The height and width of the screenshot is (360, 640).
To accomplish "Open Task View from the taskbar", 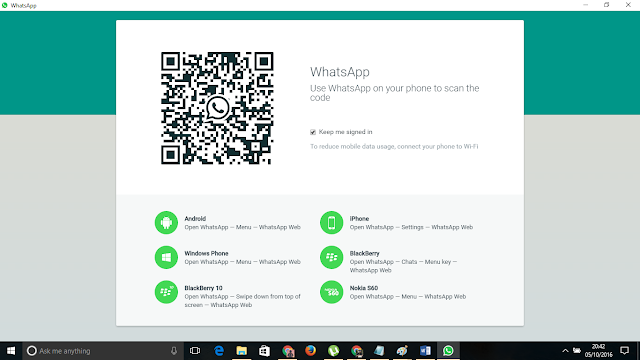I will [195, 351].
